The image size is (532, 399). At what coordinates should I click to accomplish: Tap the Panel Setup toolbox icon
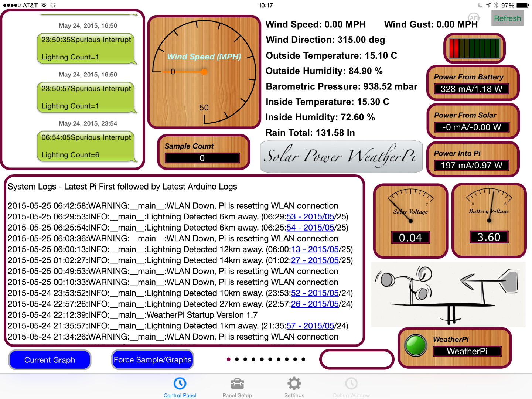coord(237,383)
